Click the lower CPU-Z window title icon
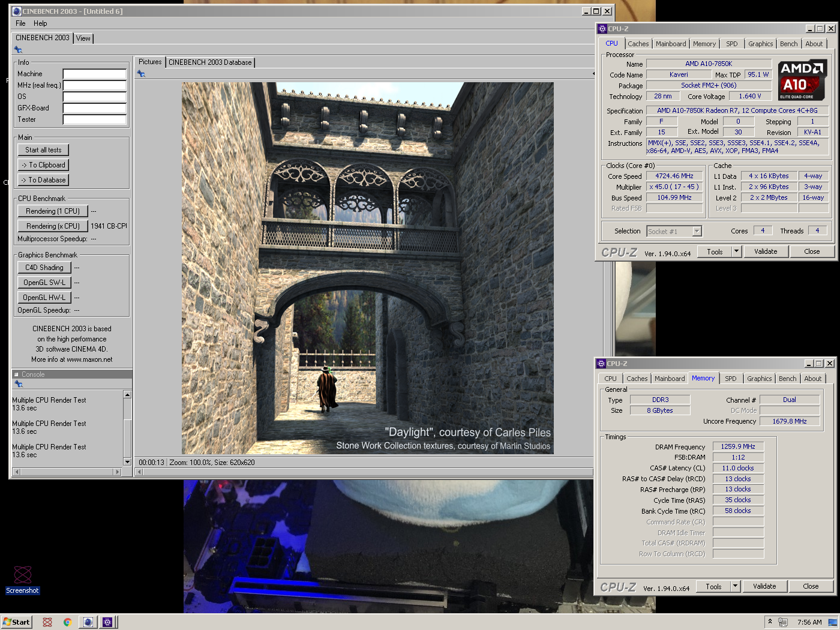The image size is (840, 630). [601, 364]
